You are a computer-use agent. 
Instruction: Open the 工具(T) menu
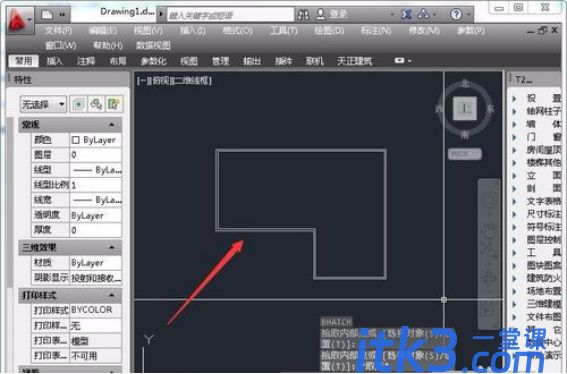click(x=284, y=31)
